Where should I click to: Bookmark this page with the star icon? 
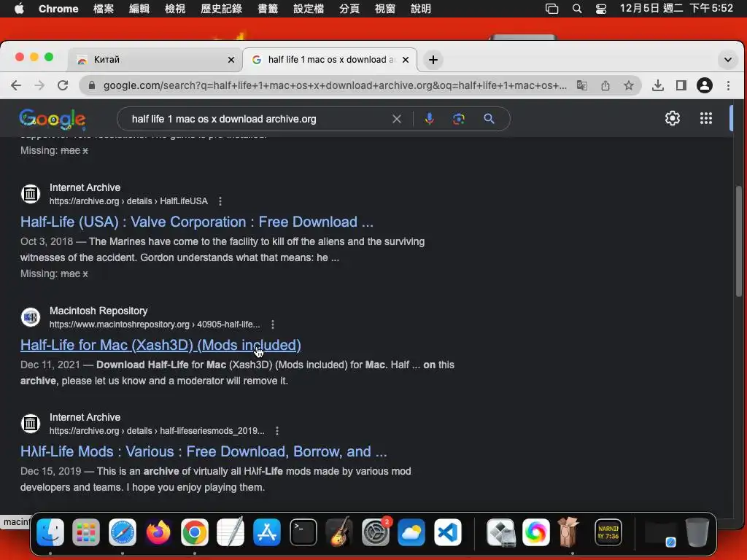coord(629,85)
